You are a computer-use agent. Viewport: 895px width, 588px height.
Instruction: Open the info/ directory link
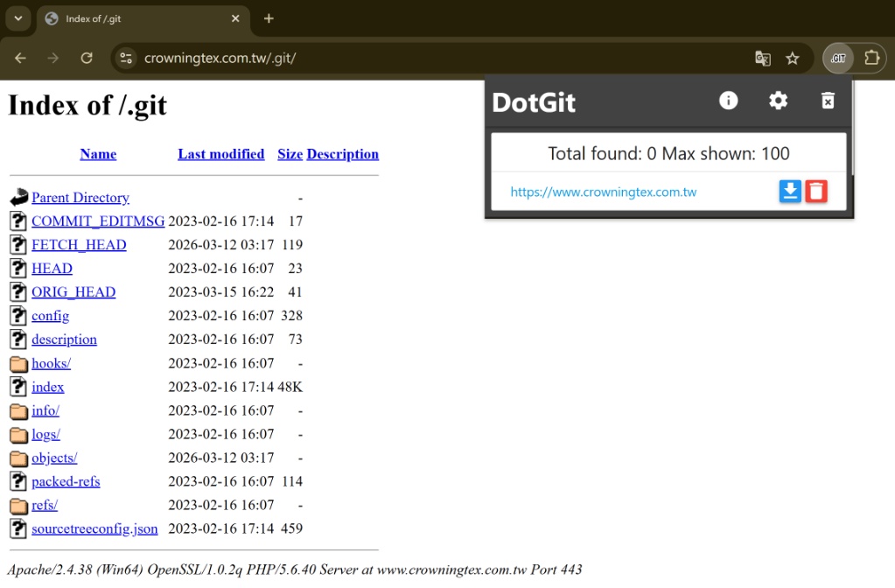pos(45,411)
